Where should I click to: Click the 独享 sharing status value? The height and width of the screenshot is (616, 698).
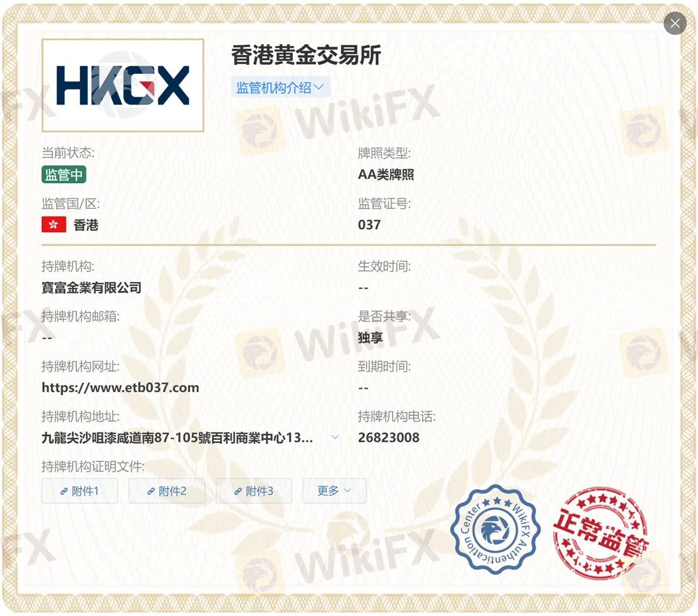coord(370,338)
